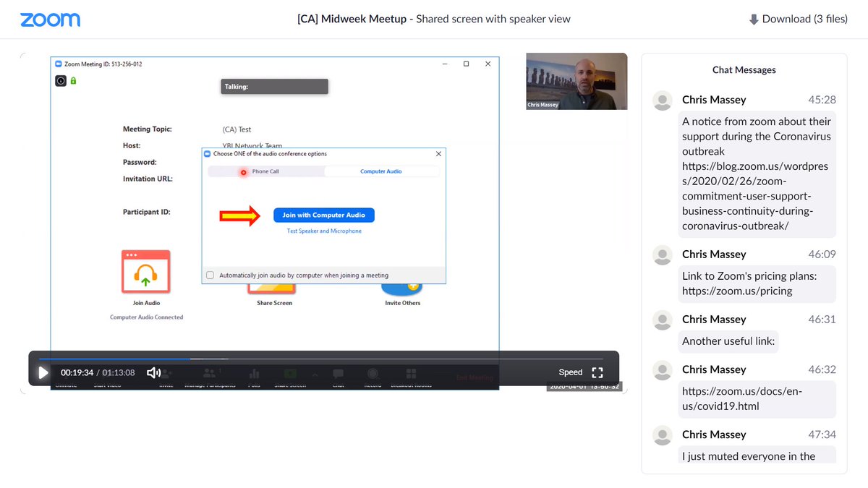Check automatically join audio by computer
The image size is (868, 488).
[210, 275]
